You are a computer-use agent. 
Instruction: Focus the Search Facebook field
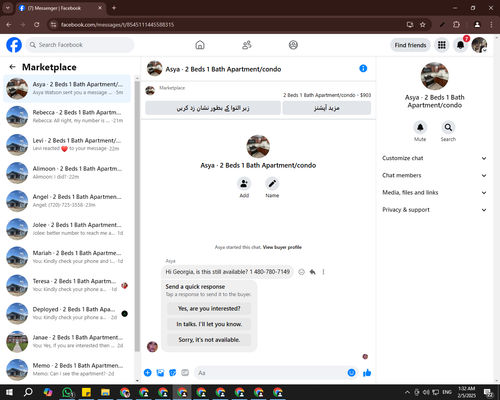click(80, 45)
